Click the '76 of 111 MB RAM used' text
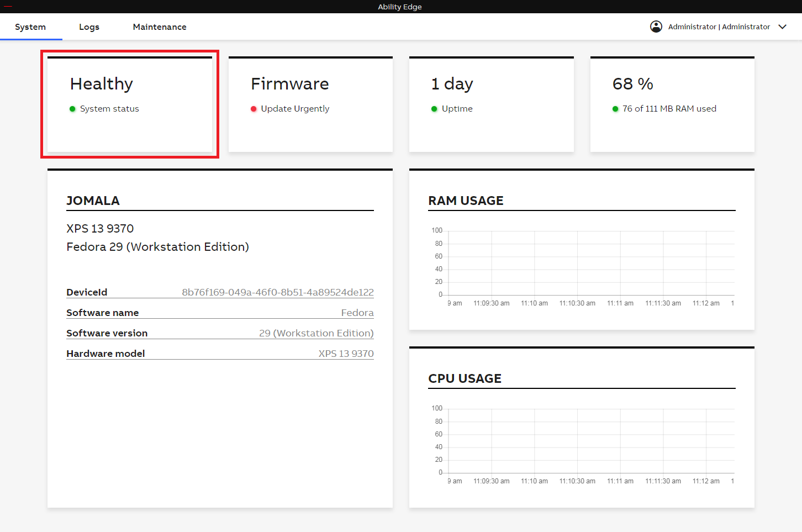The height and width of the screenshot is (532, 802). point(669,109)
